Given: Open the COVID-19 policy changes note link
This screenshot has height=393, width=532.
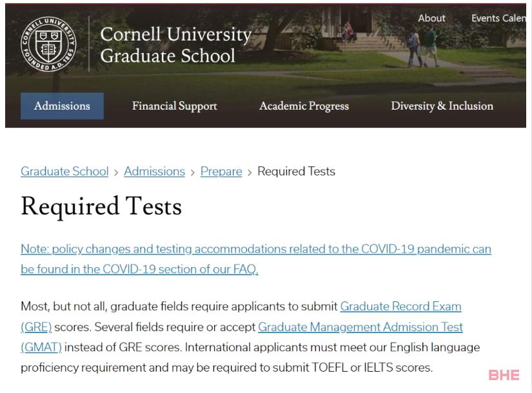Looking at the screenshot, I should tap(256, 259).
